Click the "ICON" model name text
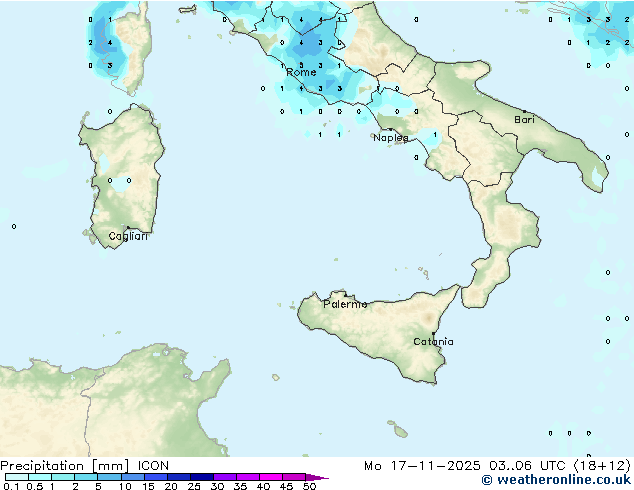This screenshot has width=634, height=490. pyautogui.click(x=153, y=466)
